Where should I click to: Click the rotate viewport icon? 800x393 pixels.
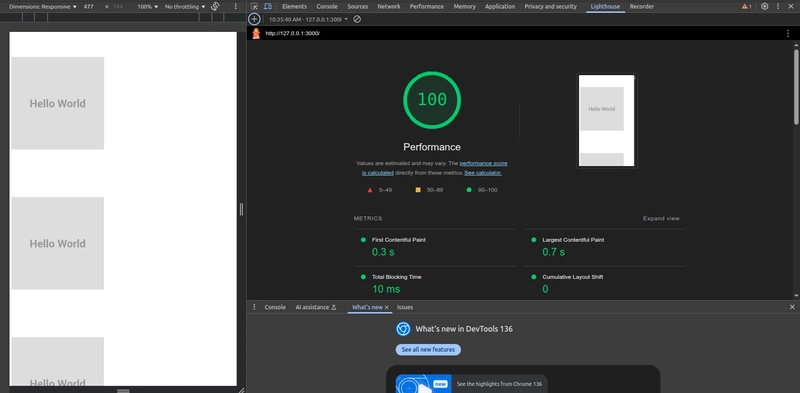click(x=215, y=7)
